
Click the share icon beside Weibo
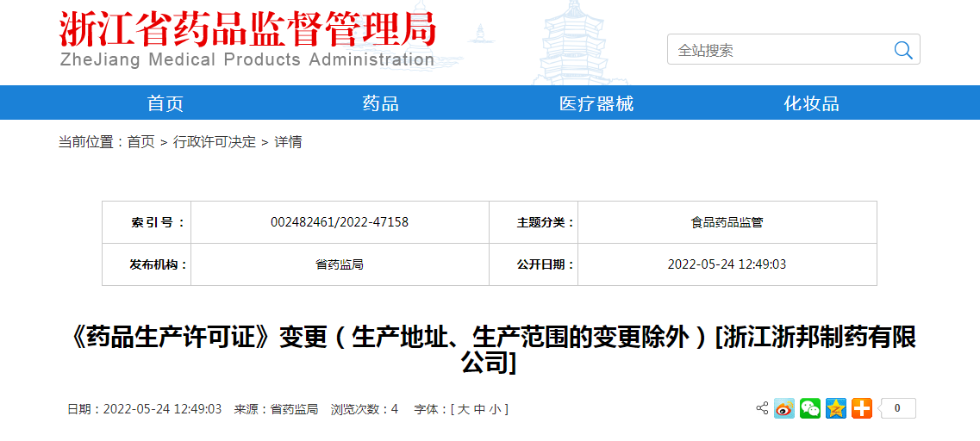[x=762, y=408]
